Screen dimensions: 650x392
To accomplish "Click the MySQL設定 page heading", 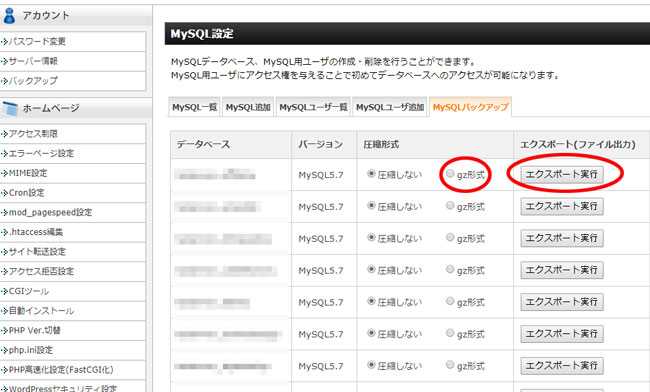I will 202,34.
